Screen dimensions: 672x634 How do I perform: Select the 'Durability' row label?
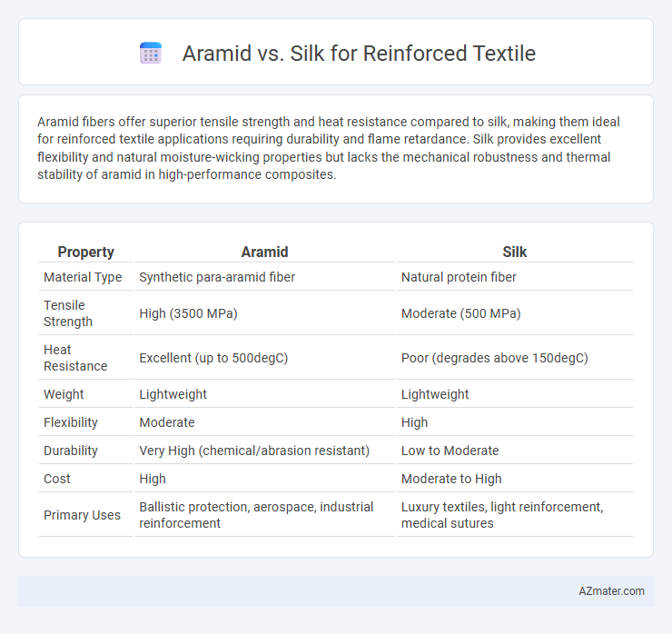[x=71, y=451]
